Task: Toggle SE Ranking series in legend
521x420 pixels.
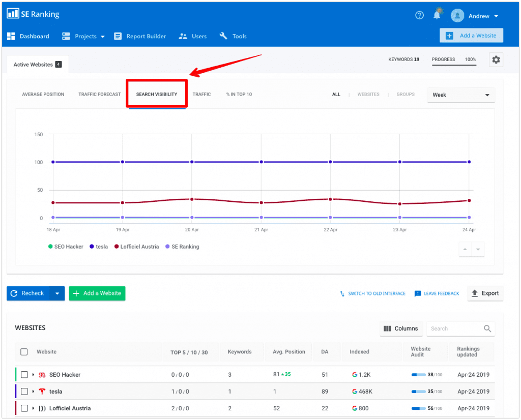Action: 183,247
